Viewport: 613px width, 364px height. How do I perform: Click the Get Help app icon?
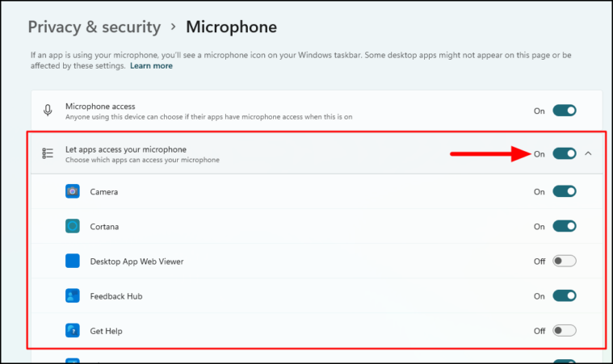pyautogui.click(x=73, y=331)
